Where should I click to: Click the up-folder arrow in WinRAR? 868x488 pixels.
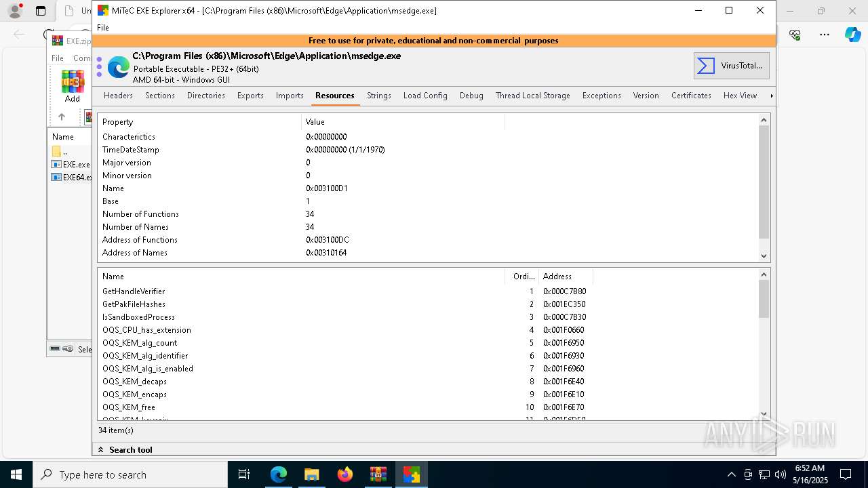pos(61,117)
